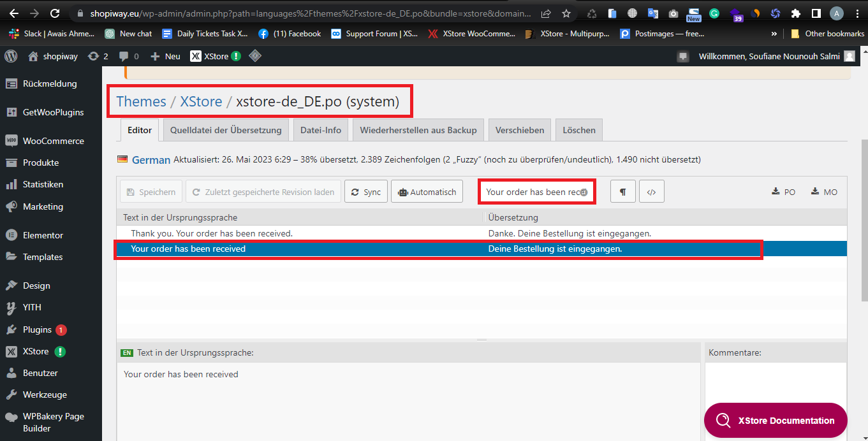Switch to Quelldatei der Übersetzung tab
The image size is (868, 441).
tap(226, 130)
